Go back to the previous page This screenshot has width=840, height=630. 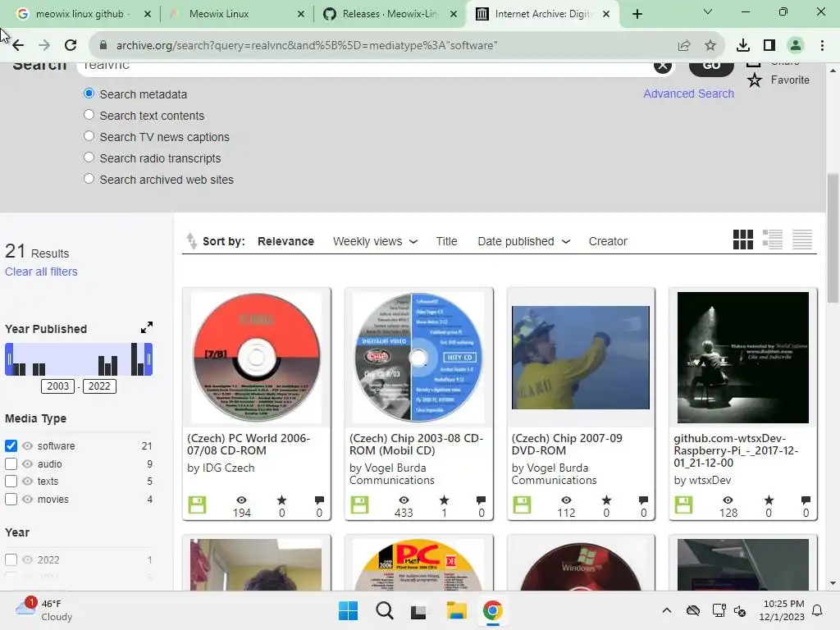[x=18, y=46]
